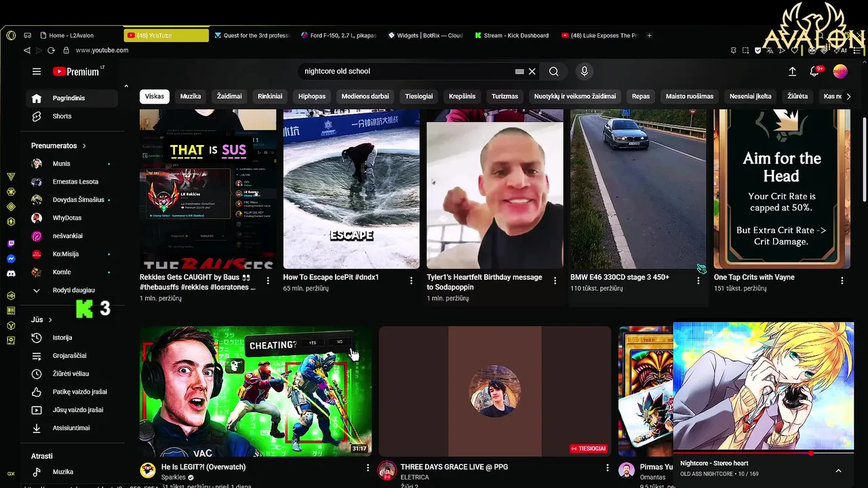Switch to Widgets BotRix tab
This screenshot has width=868, height=488.
pyautogui.click(x=425, y=35)
